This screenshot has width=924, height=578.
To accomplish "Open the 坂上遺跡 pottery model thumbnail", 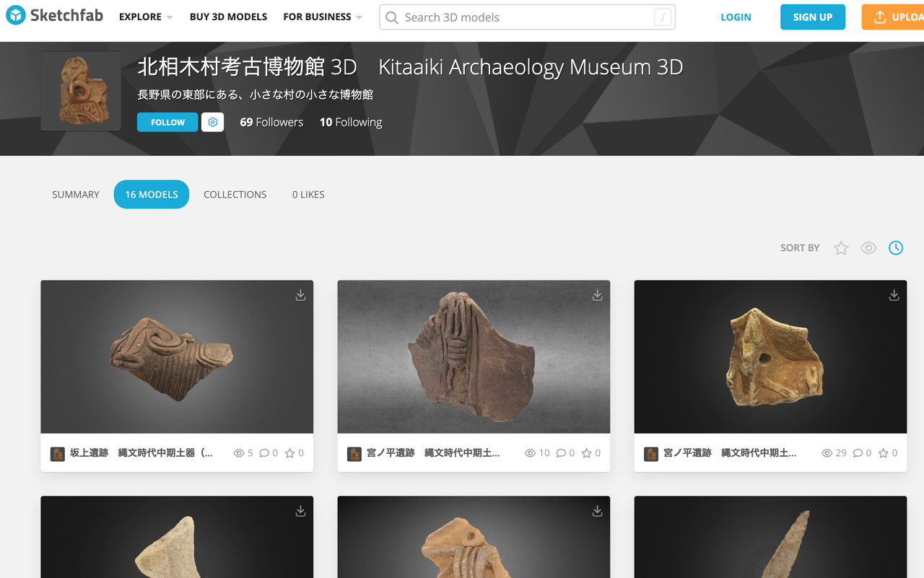I will coord(177,356).
